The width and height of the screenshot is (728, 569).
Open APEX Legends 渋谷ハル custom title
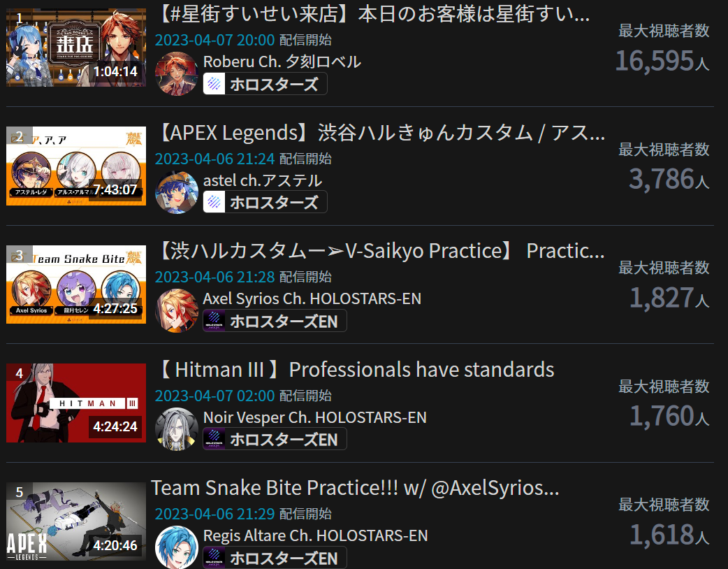pyautogui.click(x=380, y=133)
